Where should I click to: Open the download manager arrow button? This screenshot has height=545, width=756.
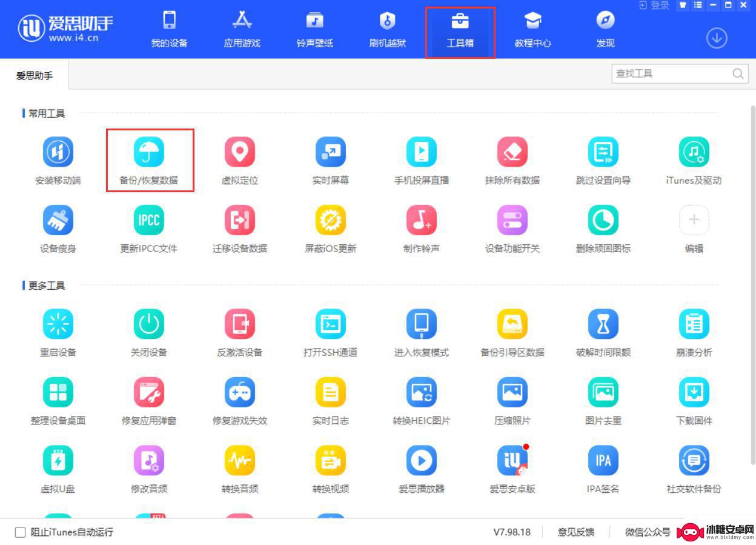(717, 38)
